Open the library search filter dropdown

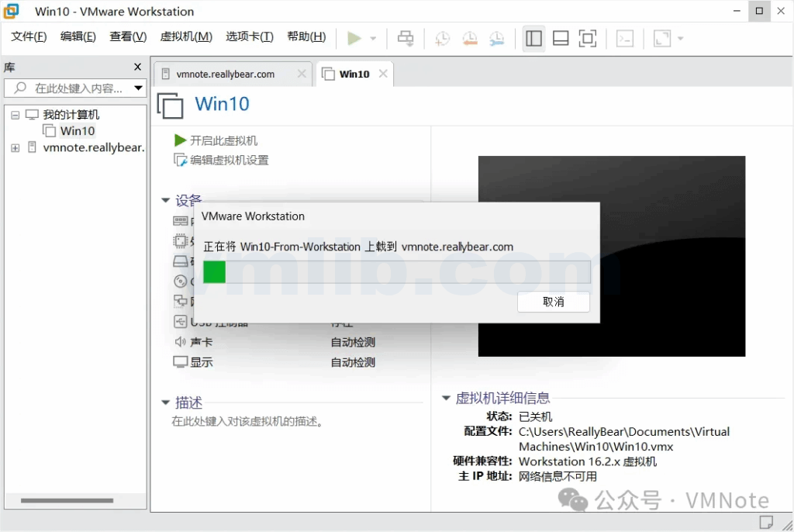[139, 88]
